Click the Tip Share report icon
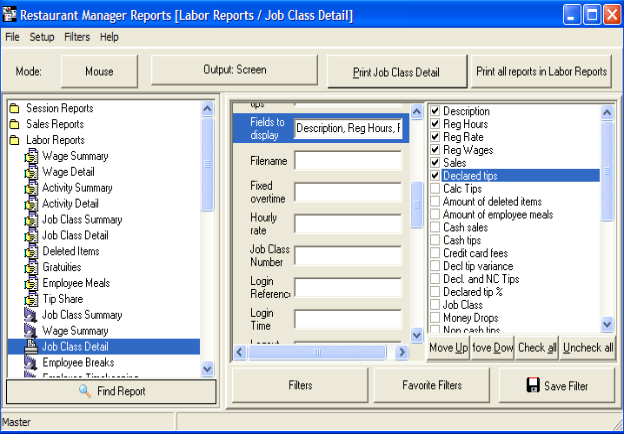 point(31,300)
